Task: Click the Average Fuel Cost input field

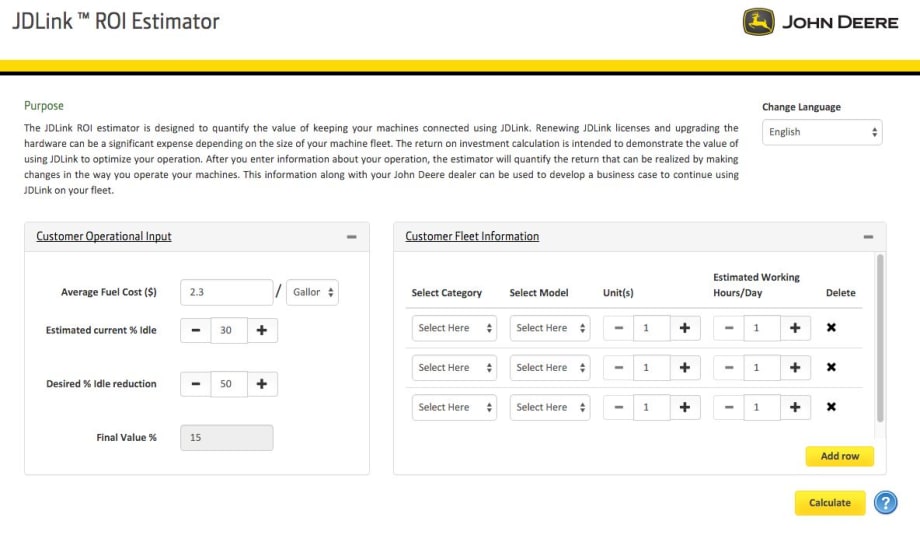Action: [x=226, y=292]
